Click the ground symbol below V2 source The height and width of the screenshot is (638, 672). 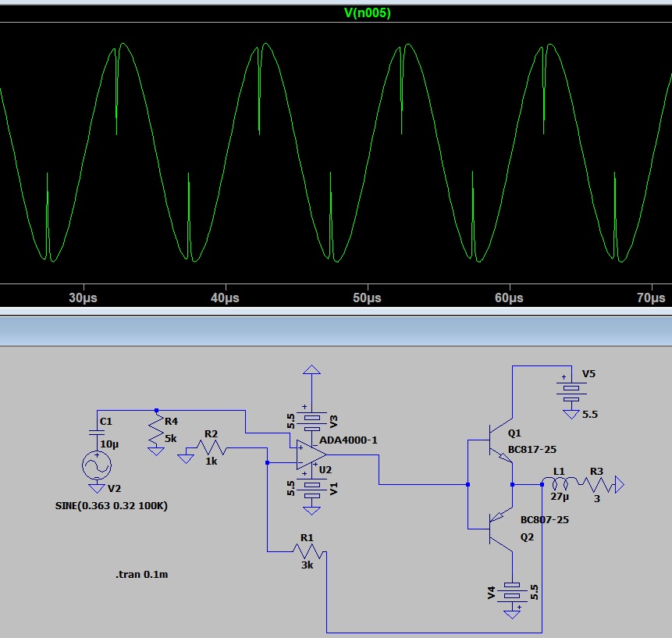(x=97, y=488)
